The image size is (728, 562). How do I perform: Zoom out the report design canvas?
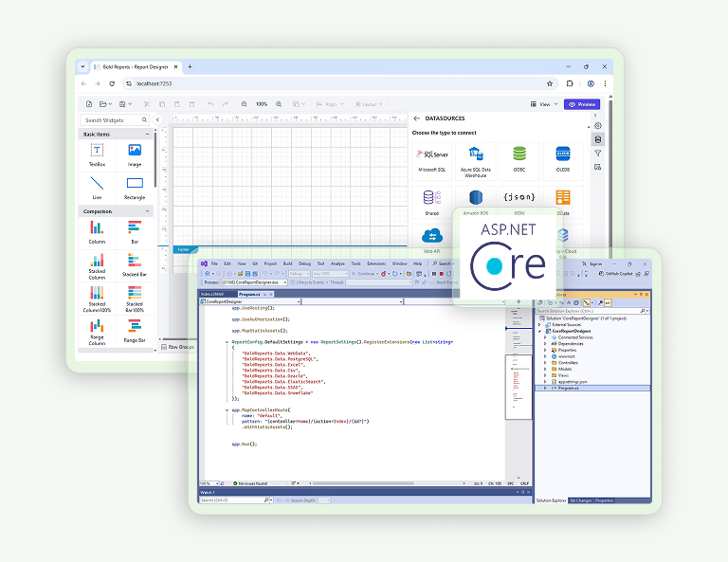(x=245, y=104)
